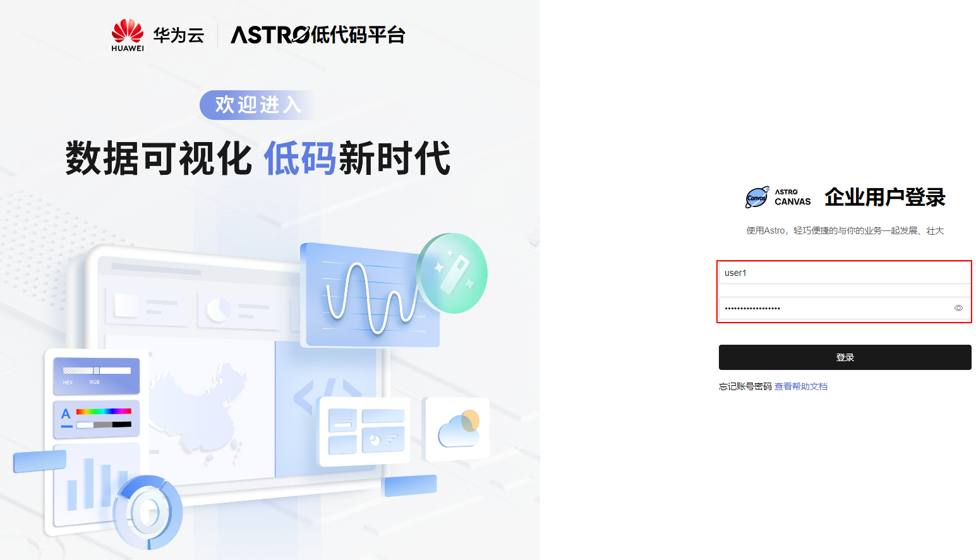
Task: Click the rainbow color bar swatch
Action: click(104, 411)
